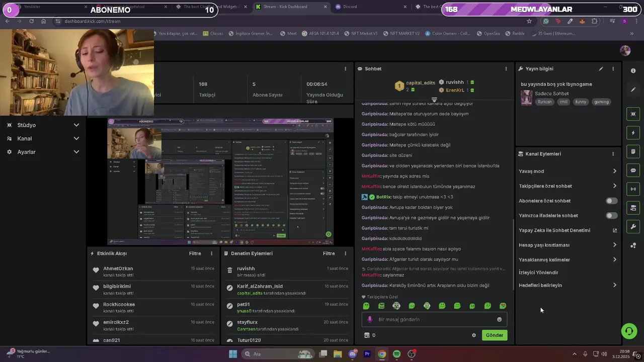The width and height of the screenshot is (644, 362).
Task: Open three-dot menu of Kanal Eylemleri panel
Action: click(613, 154)
